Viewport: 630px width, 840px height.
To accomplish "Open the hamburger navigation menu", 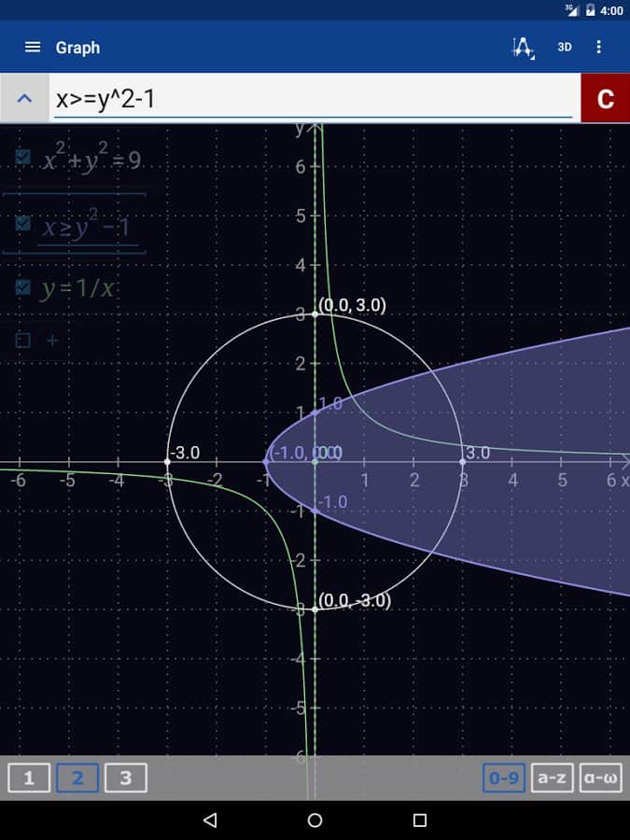I will point(33,47).
